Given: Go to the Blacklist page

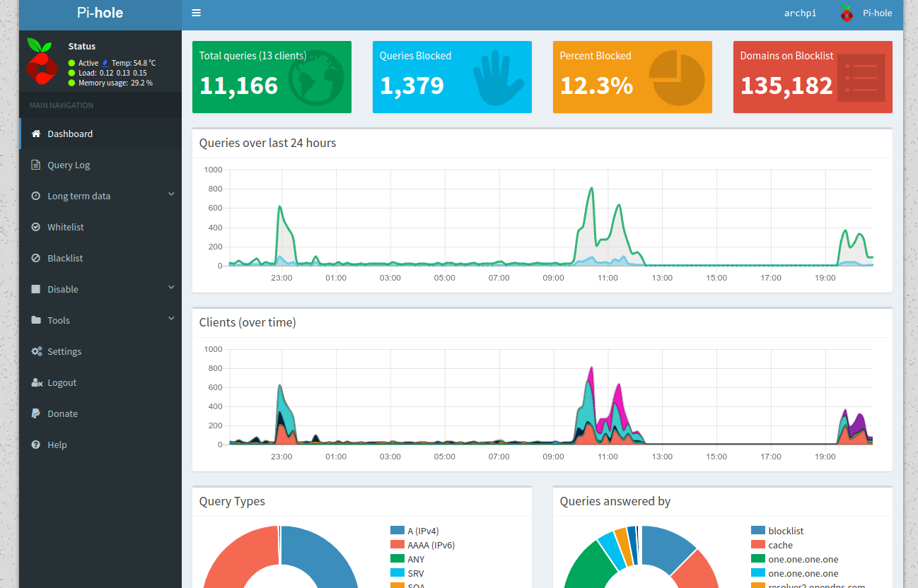Looking at the screenshot, I should [100, 258].
